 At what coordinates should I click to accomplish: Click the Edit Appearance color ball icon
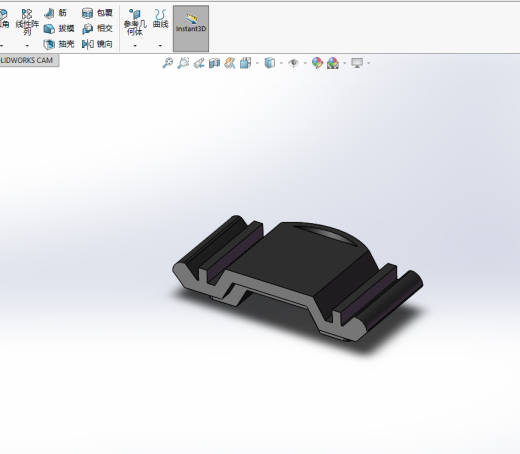[x=317, y=63]
